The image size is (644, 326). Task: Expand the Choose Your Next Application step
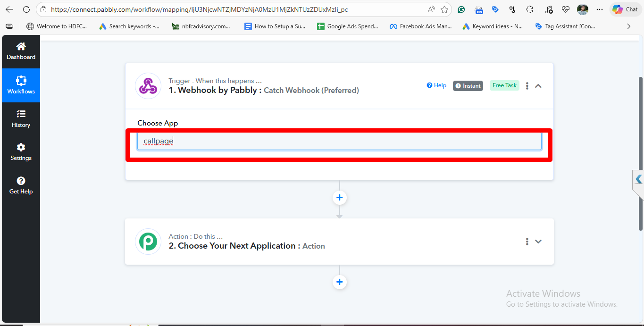pyautogui.click(x=538, y=242)
